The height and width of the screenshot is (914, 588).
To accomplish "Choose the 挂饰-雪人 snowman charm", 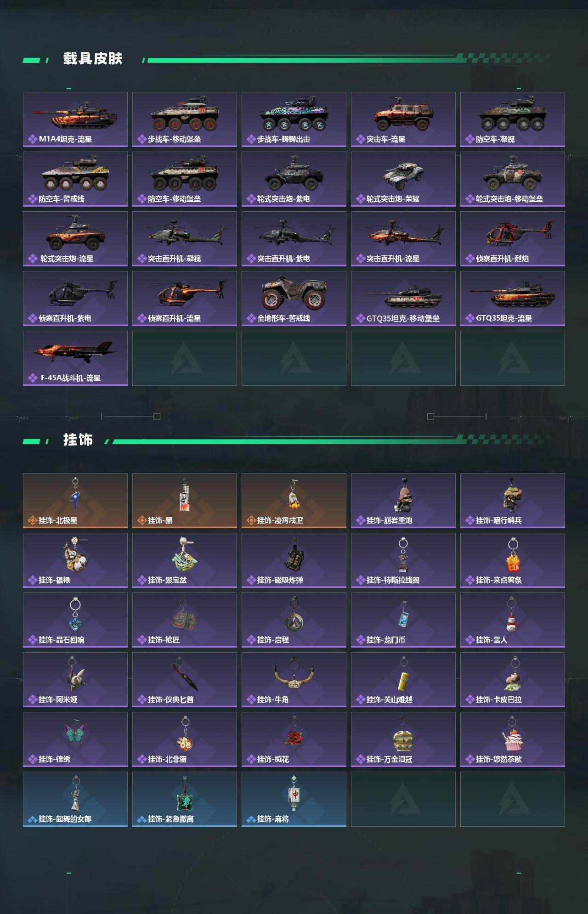I will click(x=513, y=620).
